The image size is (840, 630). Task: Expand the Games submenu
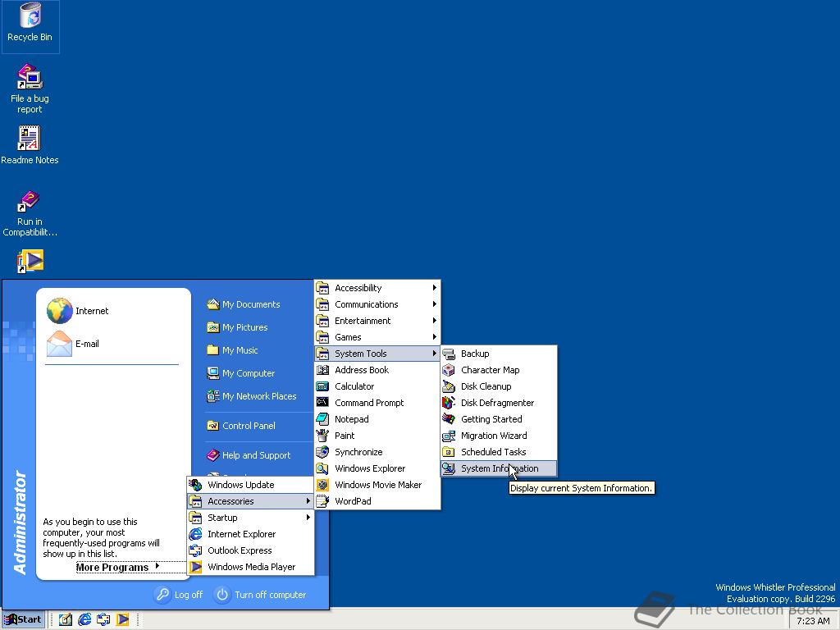[x=377, y=337]
